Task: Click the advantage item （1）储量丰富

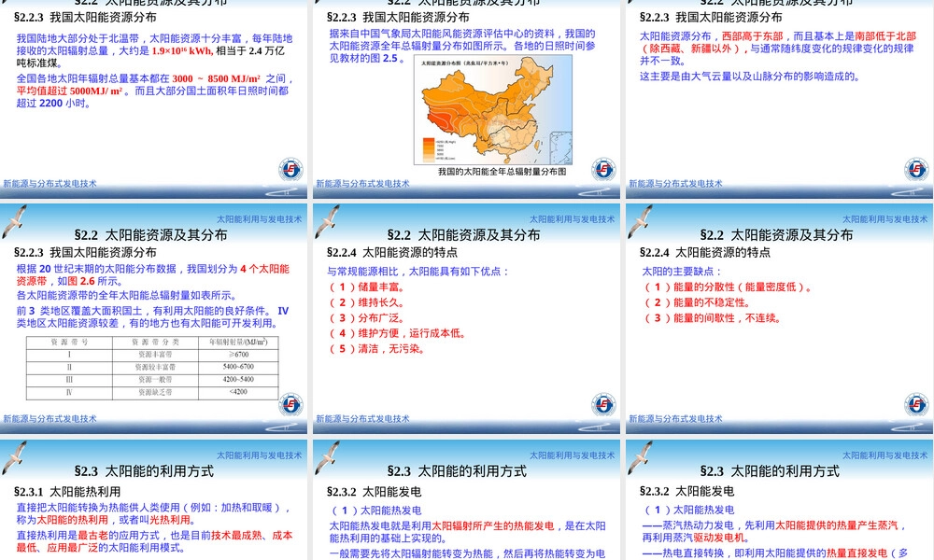Action: pos(367,287)
